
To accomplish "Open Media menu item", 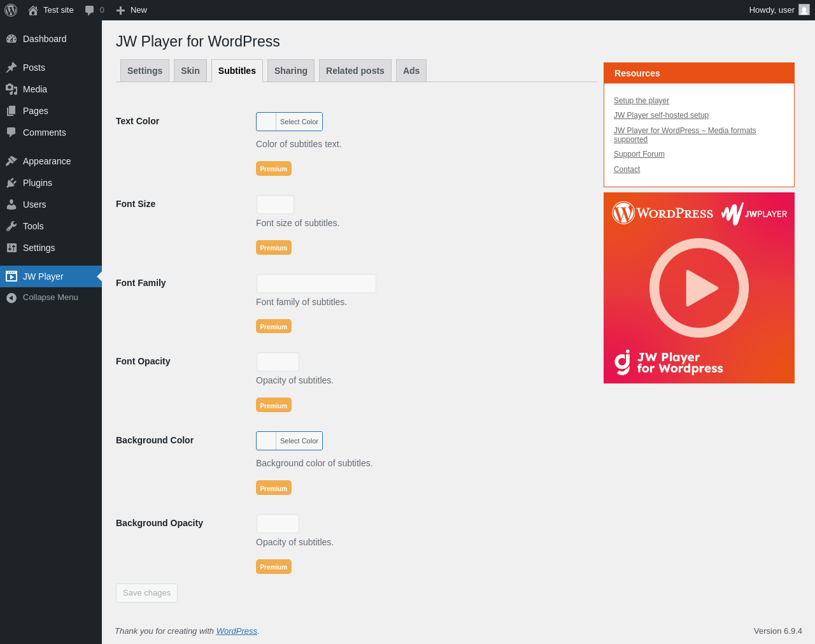I will click(x=51, y=89).
